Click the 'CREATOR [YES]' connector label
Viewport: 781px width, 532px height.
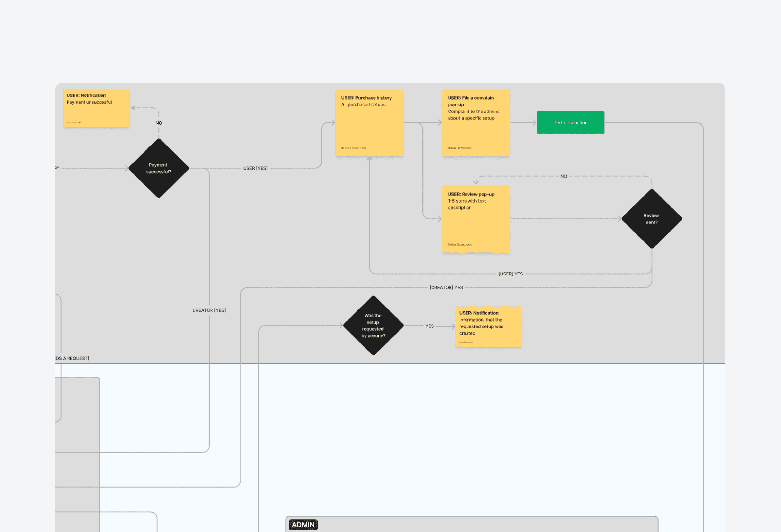pyautogui.click(x=209, y=310)
